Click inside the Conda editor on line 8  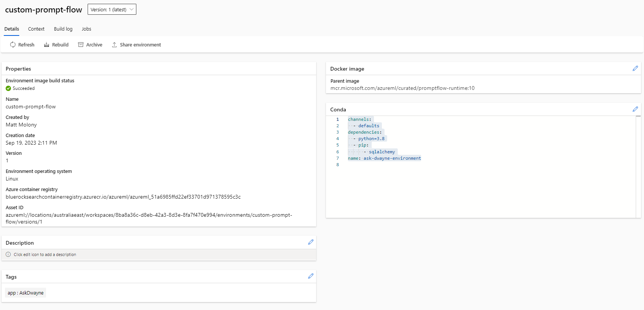378,165
